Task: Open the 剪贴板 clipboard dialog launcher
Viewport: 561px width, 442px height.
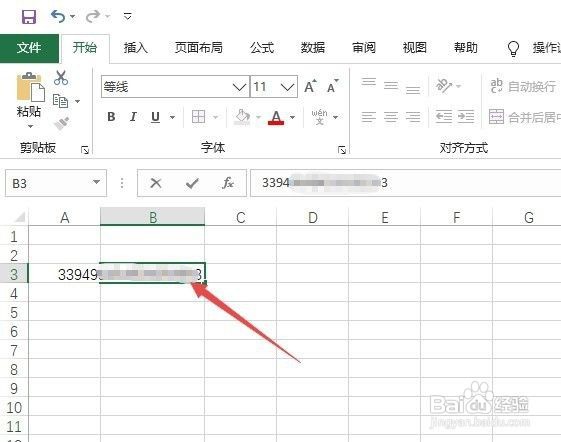Action: 85,150
